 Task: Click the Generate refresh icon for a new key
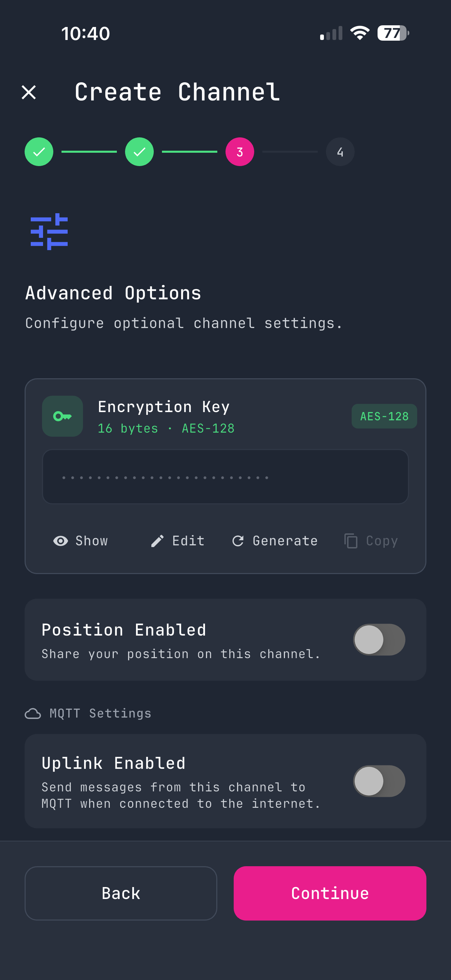(x=238, y=541)
